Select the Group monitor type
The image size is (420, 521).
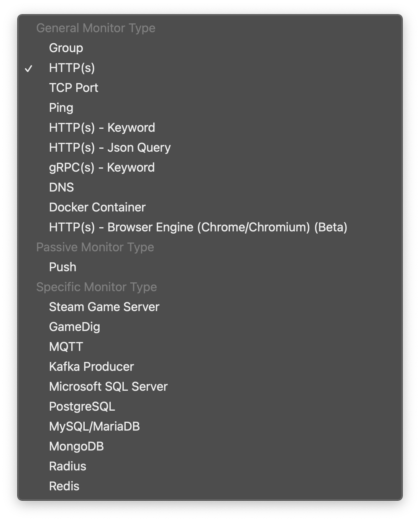pos(66,48)
